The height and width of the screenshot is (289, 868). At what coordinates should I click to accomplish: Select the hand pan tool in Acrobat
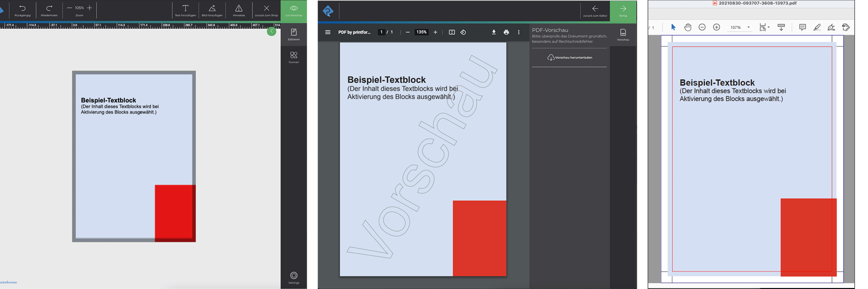tap(688, 27)
